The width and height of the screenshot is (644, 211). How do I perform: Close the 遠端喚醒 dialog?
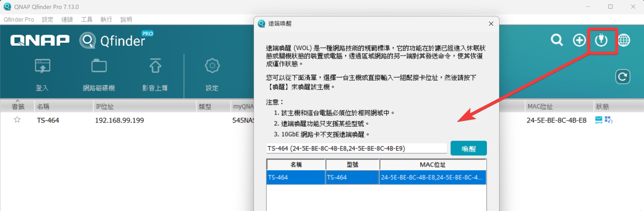click(491, 24)
